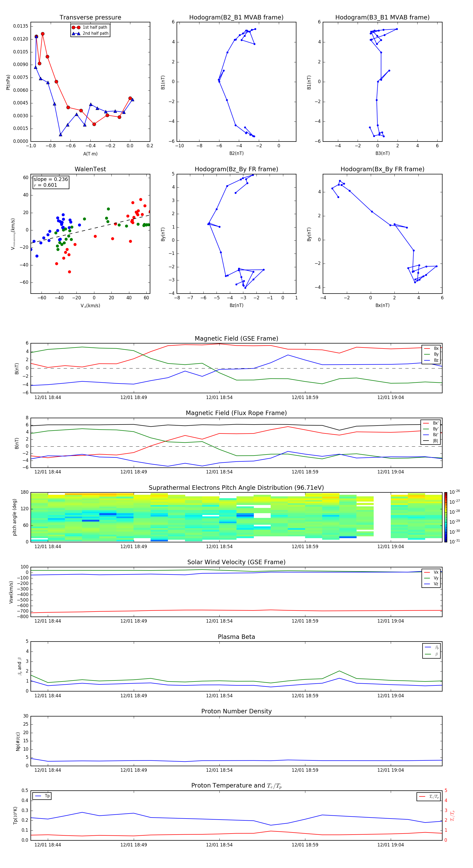Click the Vx legend entry in velocity panel
The height and width of the screenshot is (868, 473).
431,572
